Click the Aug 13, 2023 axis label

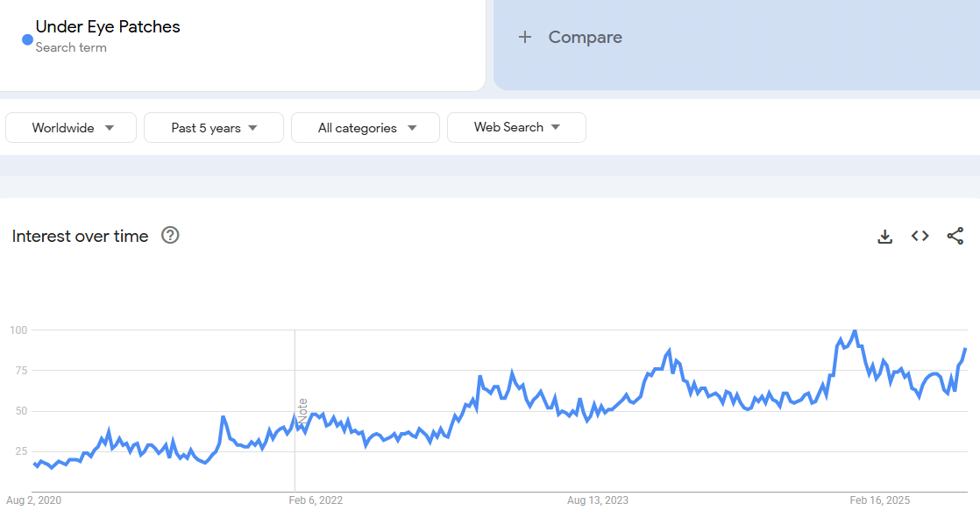[x=597, y=500]
